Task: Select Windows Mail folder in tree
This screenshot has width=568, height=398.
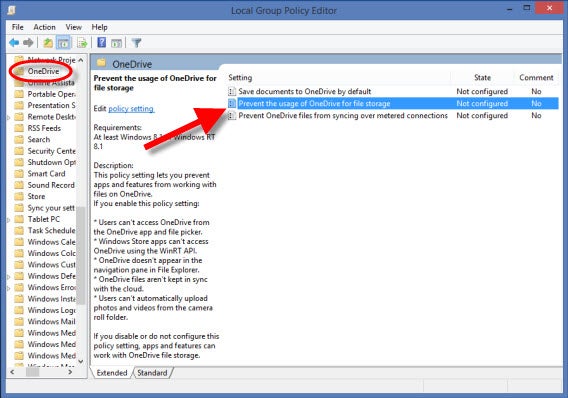Action: (51, 322)
